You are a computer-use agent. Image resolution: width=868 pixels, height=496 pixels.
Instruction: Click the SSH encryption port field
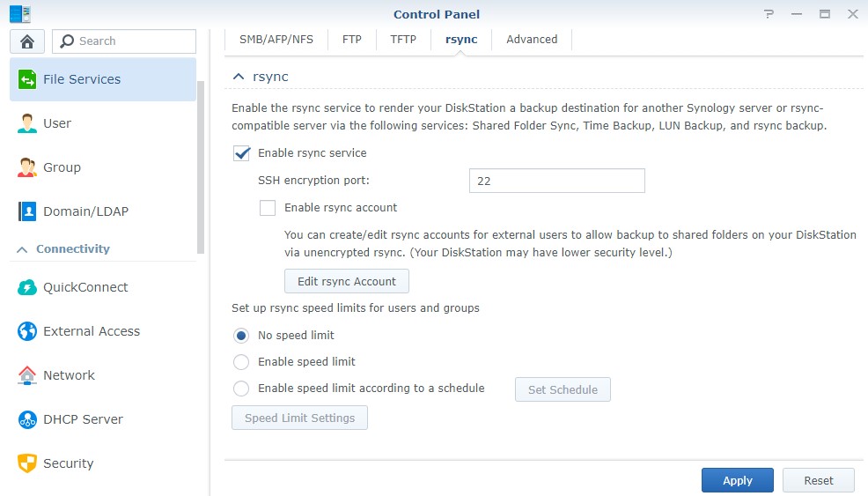pyautogui.click(x=556, y=181)
